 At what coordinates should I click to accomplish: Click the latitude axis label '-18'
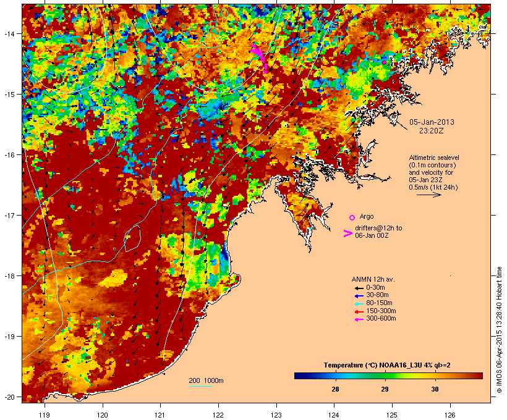(x=9, y=276)
